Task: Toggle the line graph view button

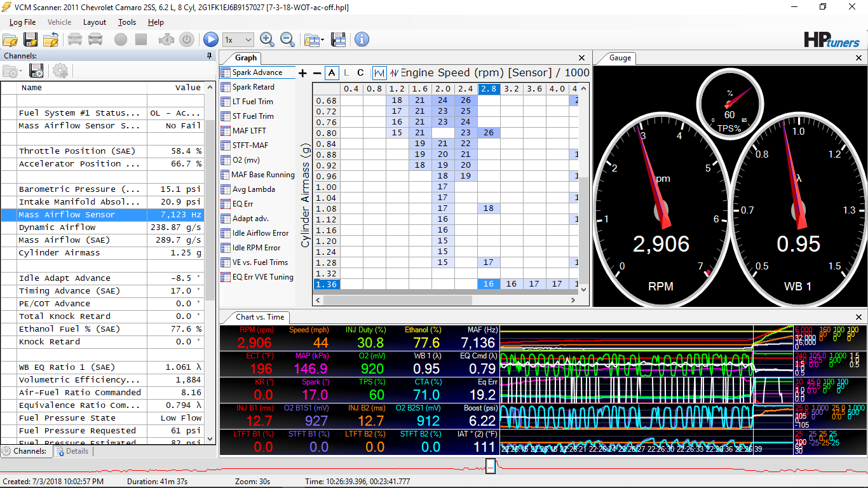Action: click(x=379, y=73)
